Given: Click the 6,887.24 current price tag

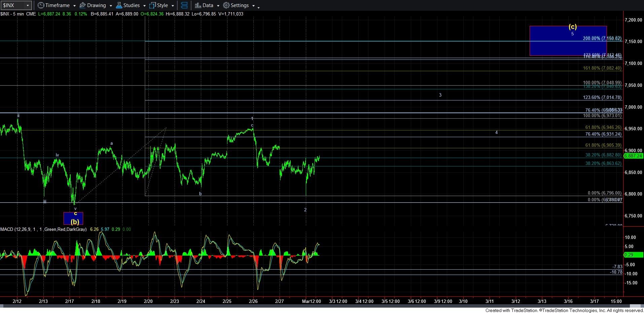Looking at the screenshot, I should click(633, 156).
